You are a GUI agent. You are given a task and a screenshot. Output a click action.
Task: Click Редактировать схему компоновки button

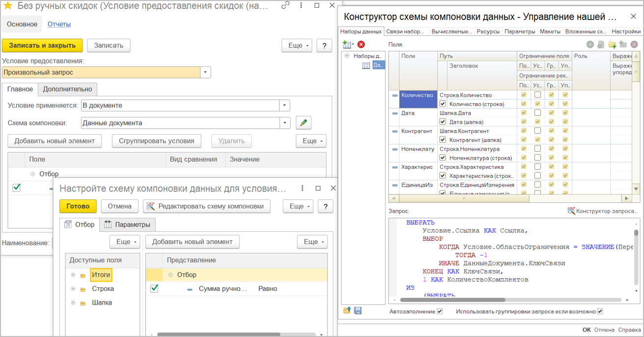coord(207,206)
